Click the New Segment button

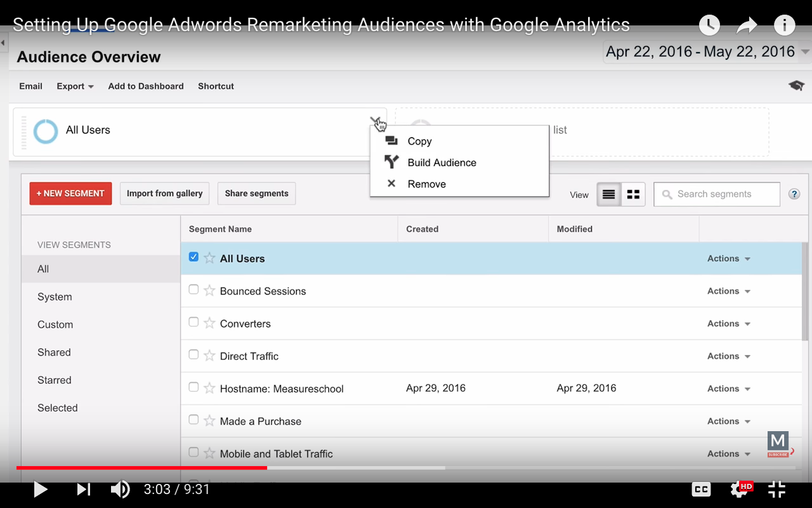click(70, 194)
